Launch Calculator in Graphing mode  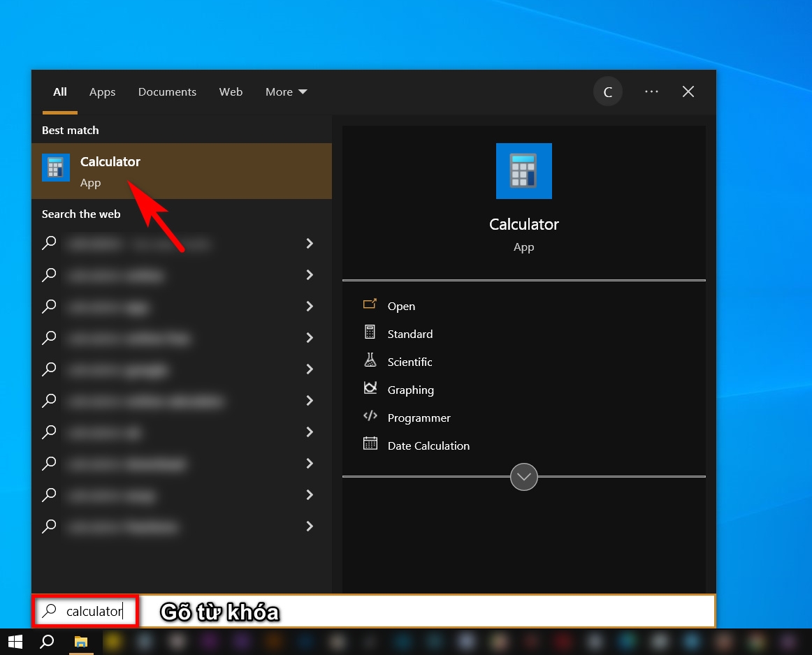[410, 390]
